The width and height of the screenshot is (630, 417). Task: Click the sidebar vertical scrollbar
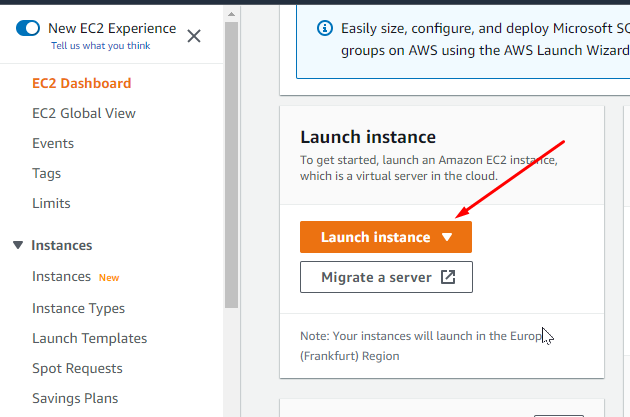click(x=231, y=160)
